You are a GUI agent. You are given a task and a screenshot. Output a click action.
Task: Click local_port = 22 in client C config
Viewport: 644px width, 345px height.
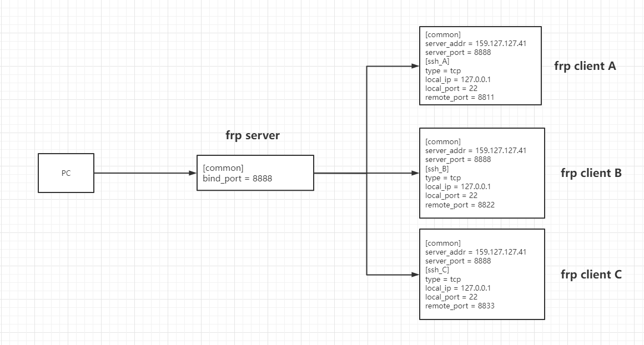[450, 297]
